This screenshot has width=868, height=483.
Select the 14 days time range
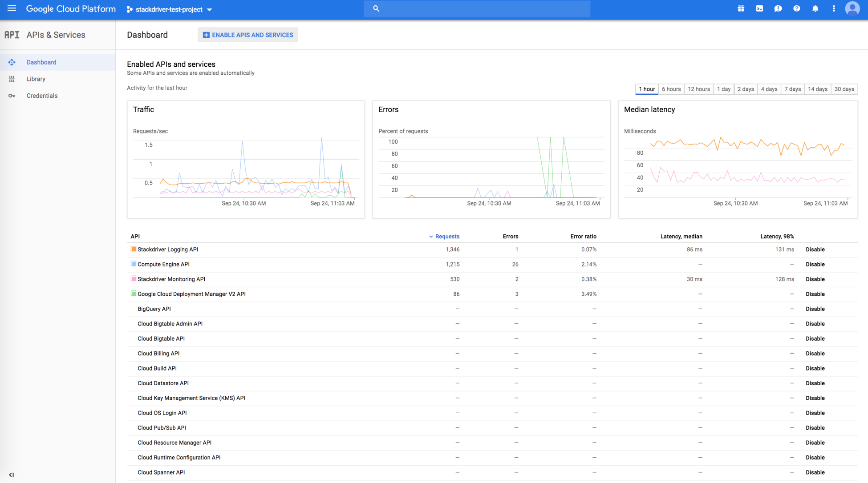(818, 89)
